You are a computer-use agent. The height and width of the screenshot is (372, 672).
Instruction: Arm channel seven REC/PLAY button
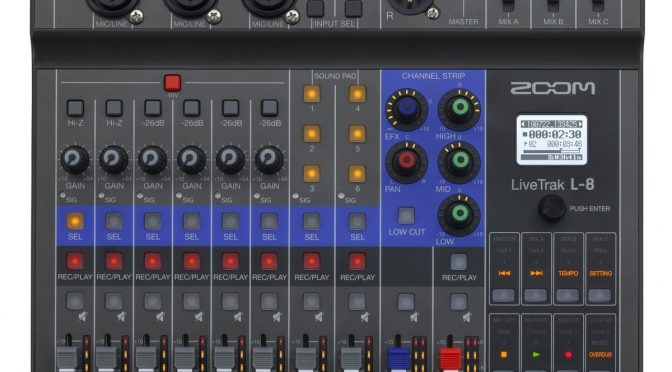tap(312, 261)
